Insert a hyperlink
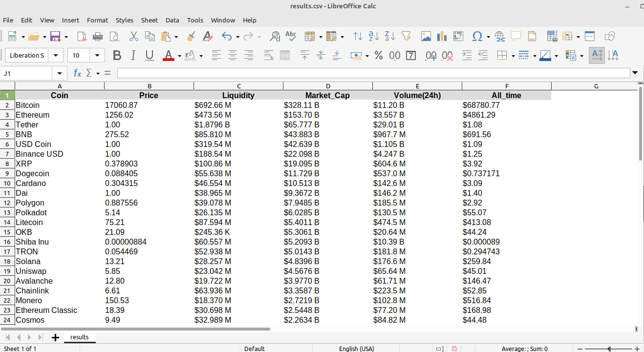 (500, 36)
